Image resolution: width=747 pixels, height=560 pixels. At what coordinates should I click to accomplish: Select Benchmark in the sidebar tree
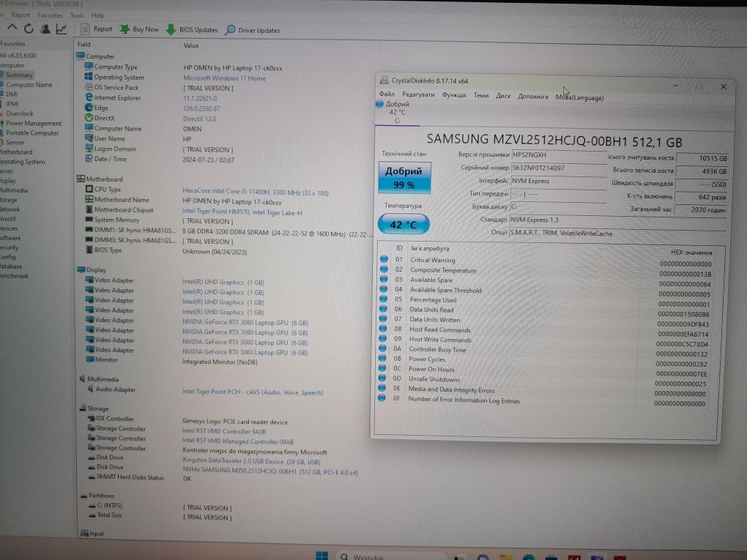pos(15,276)
